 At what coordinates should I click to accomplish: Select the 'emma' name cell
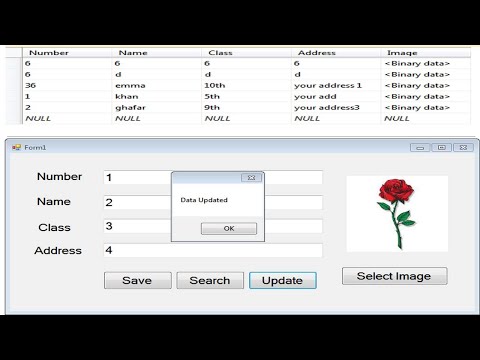pos(157,85)
